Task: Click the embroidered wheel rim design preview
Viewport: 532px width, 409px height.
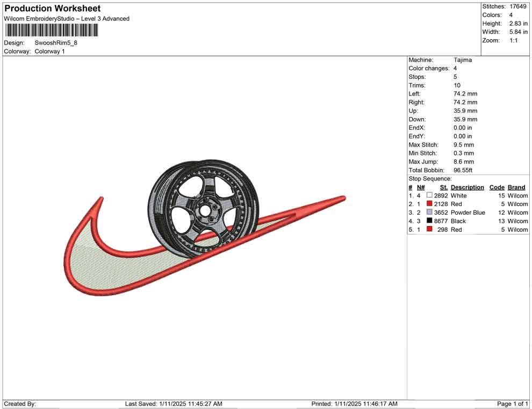Action: pos(204,209)
